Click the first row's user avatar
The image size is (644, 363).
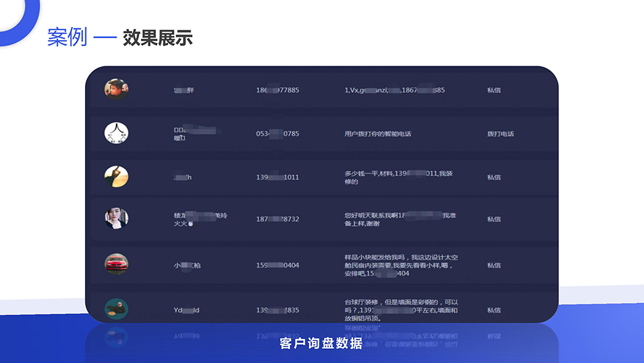[117, 90]
